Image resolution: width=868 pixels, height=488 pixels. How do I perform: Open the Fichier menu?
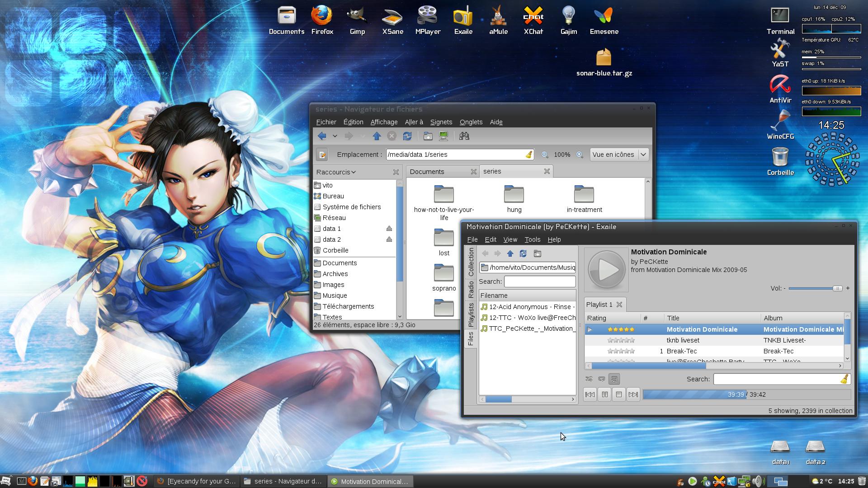point(326,122)
